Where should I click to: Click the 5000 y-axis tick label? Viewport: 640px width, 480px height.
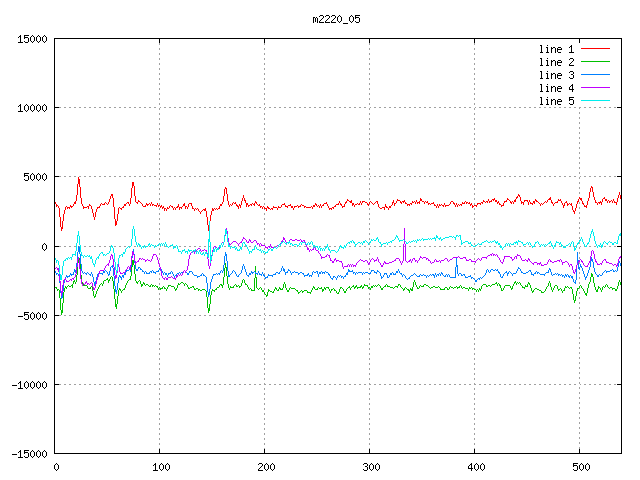click(x=35, y=177)
